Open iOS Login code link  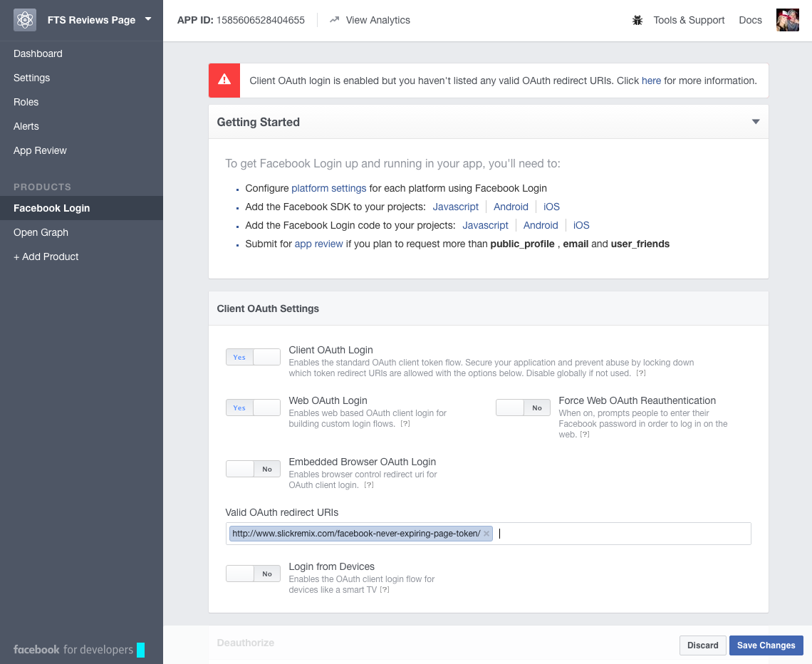click(x=581, y=225)
